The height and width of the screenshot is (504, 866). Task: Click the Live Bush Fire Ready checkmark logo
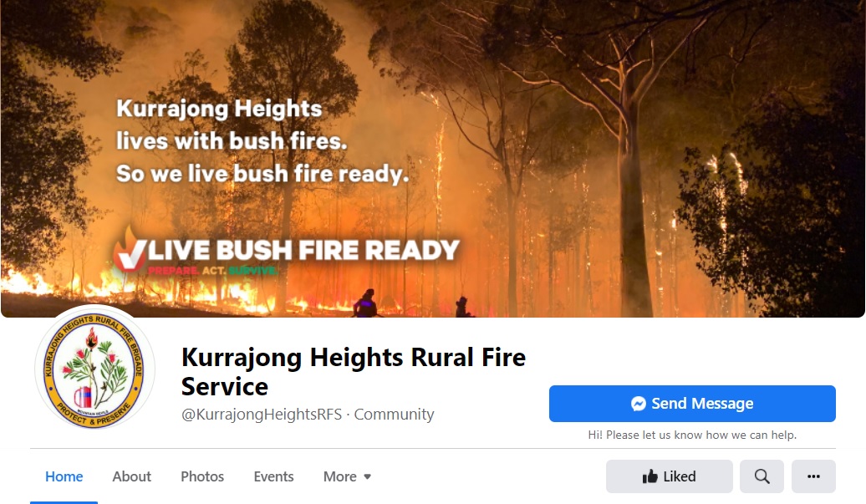[x=130, y=250]
